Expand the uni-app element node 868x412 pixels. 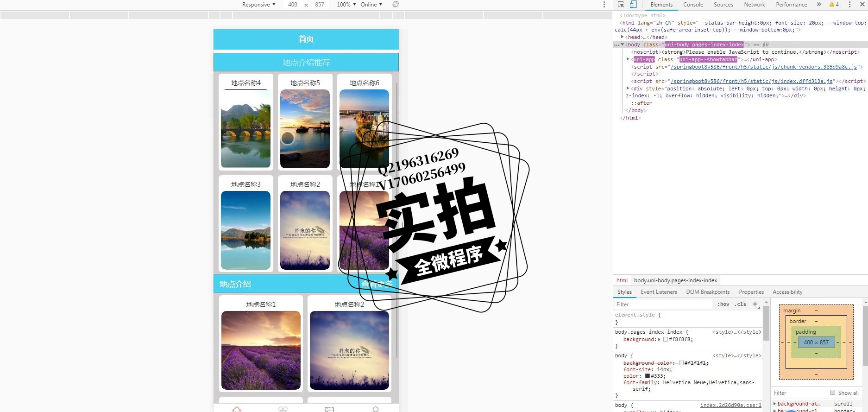pos(628,59)
